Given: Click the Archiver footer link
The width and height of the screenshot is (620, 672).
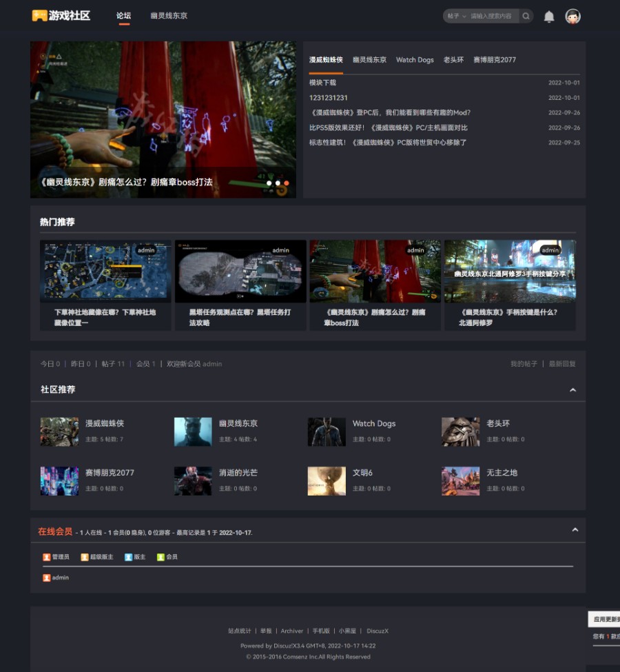Looking at the screenshot, I should pyautogui.click(x=292, y=631).
